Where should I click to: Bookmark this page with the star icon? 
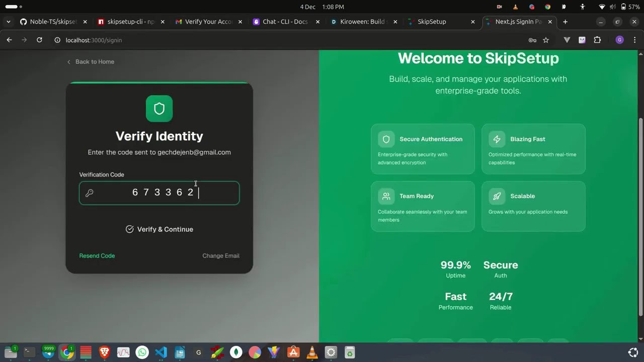[x=546, y=40]
